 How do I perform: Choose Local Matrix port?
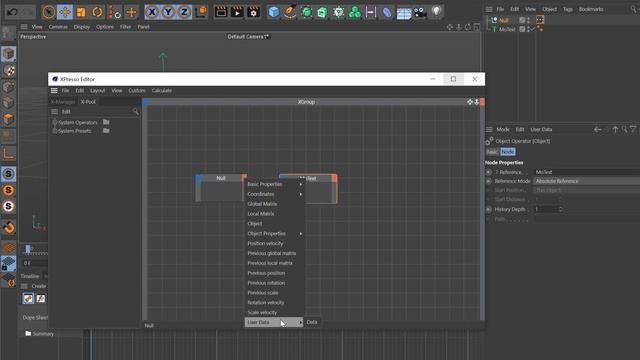click(275, 213)
